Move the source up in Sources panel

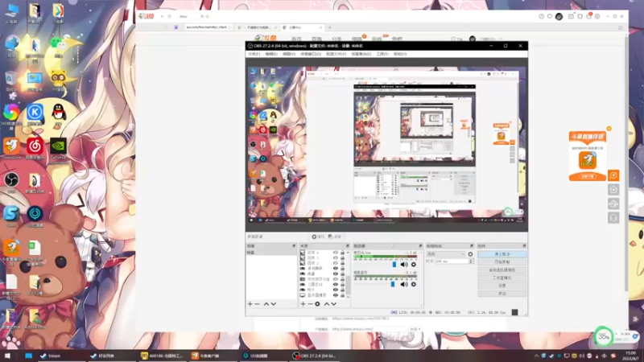[327, 304]
